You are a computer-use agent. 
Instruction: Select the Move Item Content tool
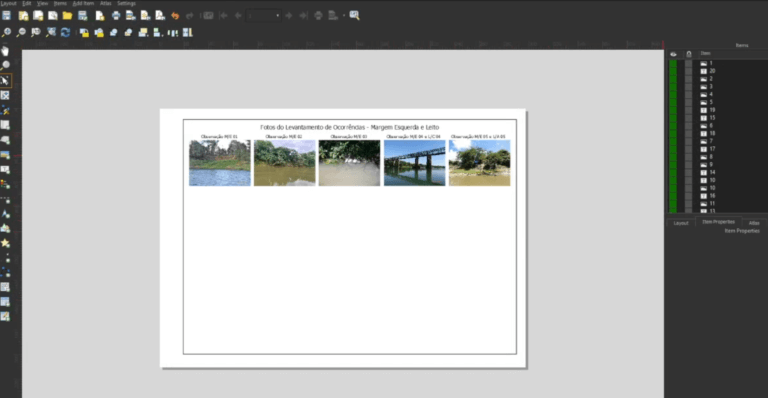point(5,95)
